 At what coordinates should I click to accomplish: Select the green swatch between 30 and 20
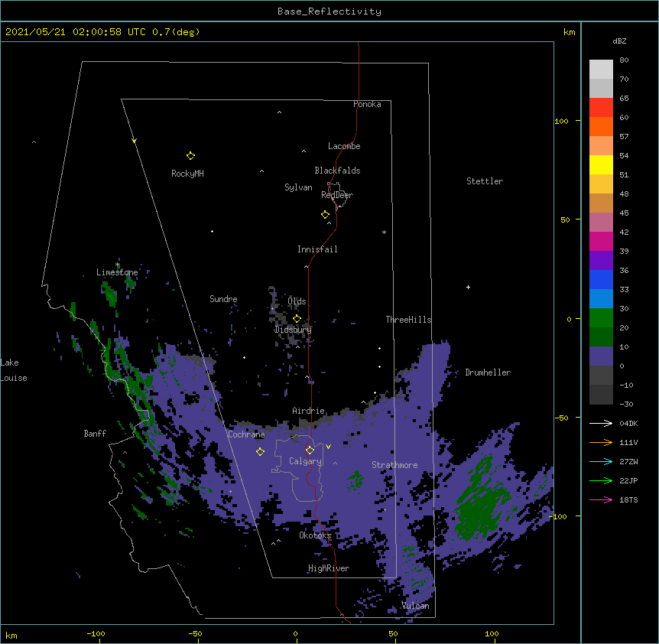[601, 318]
